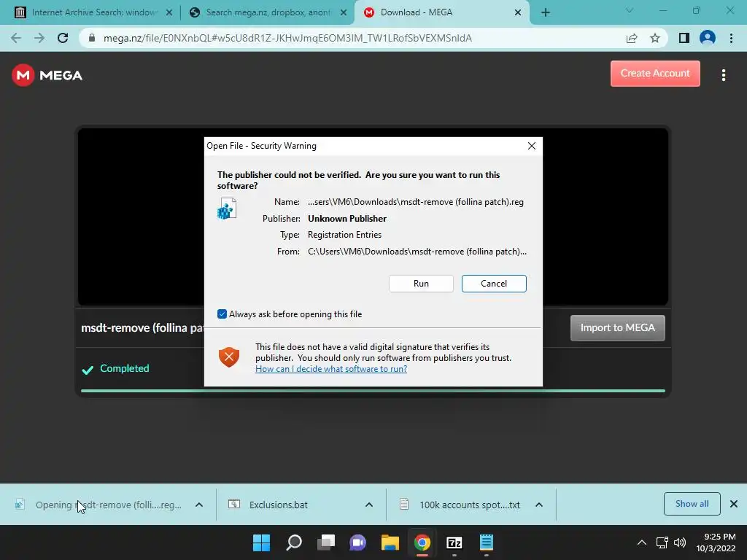Open clock and date in taskbar
The width and height of the screenshot is (747, 560).
(716, 542)
